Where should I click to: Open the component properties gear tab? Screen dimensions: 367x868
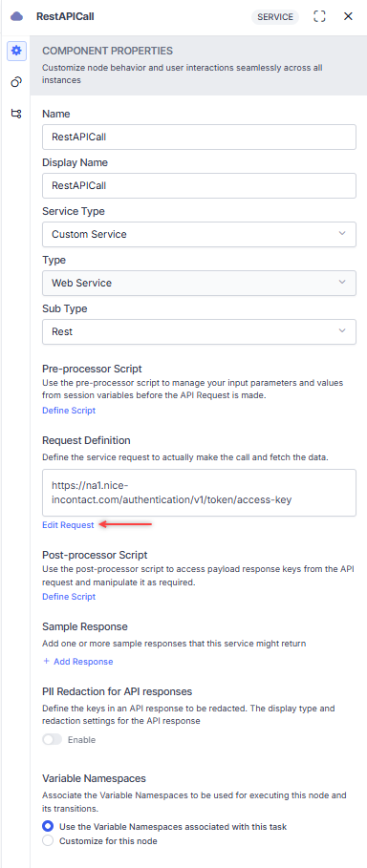16,51
